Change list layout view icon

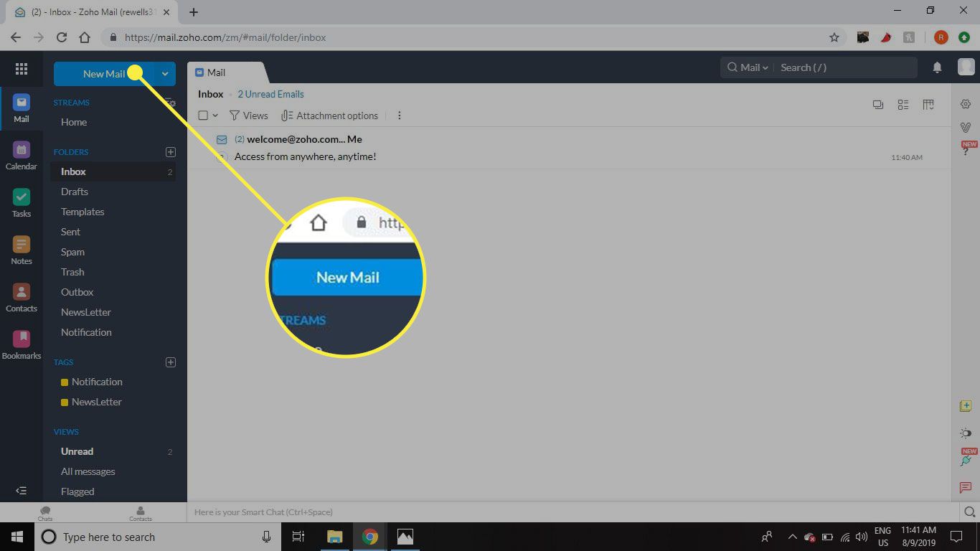point(903,105)
